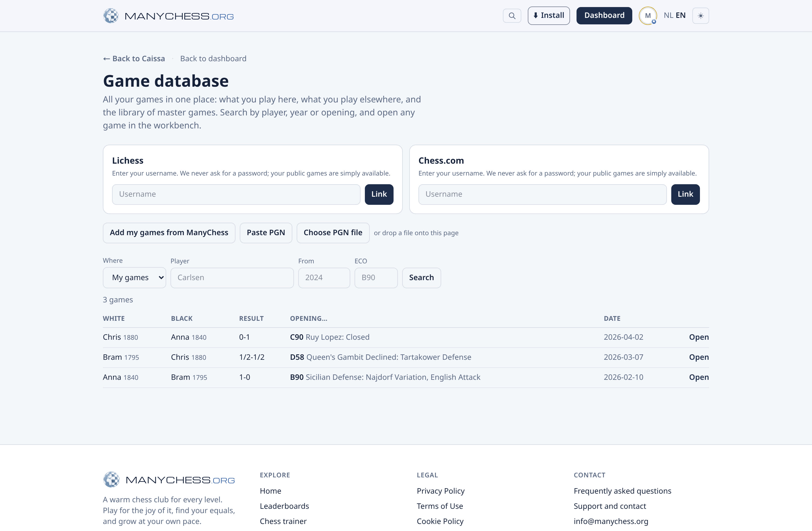Click the Search button
This screenshot has width=812, height=531.
[x=421, y=278]
